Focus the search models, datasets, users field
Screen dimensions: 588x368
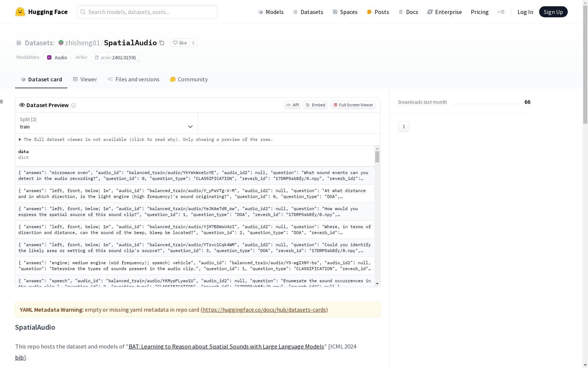click(147, 12)
